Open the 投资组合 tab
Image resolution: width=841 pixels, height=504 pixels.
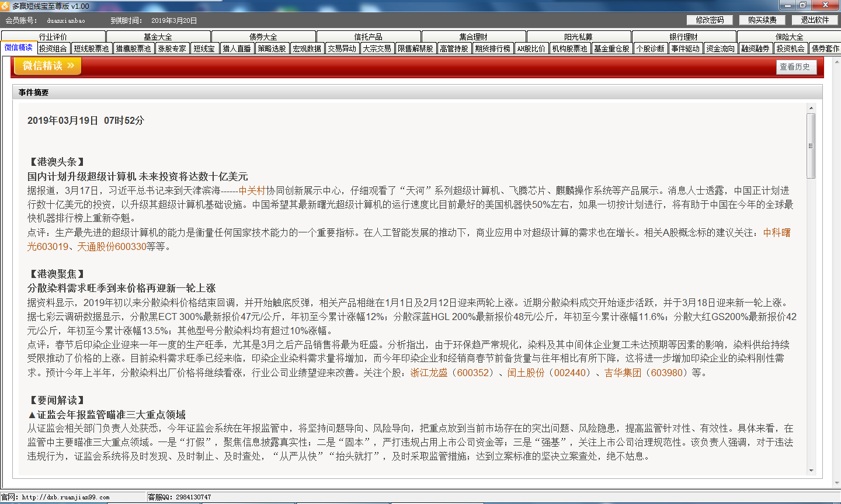coord(54,48)
